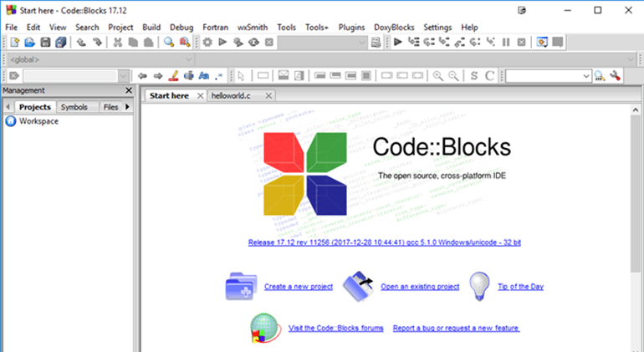Click the Save floppy disk icon
644x352 pixels.
45,42
